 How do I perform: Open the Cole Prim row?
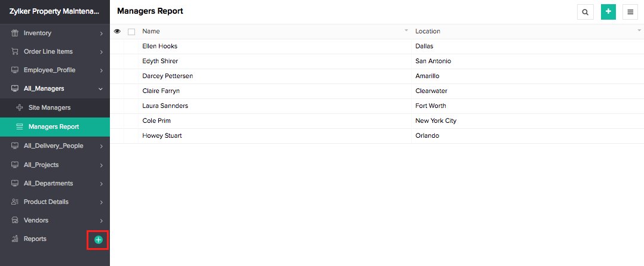(376, 121)
